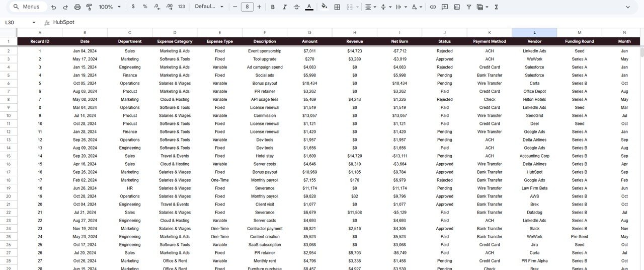Select row 18 header
The image size is (644, 270).
(9, 180)
